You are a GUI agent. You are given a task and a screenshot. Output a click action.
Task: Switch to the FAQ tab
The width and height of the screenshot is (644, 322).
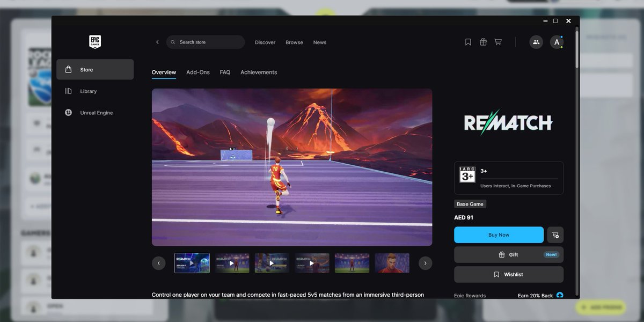pyautogui.click(x=225, y=72)
